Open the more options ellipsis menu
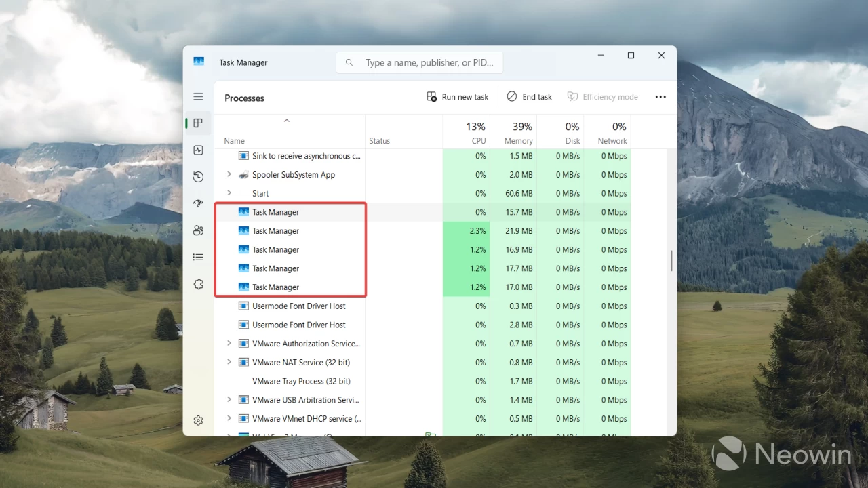The image size is (868, 488). (660, 96)
